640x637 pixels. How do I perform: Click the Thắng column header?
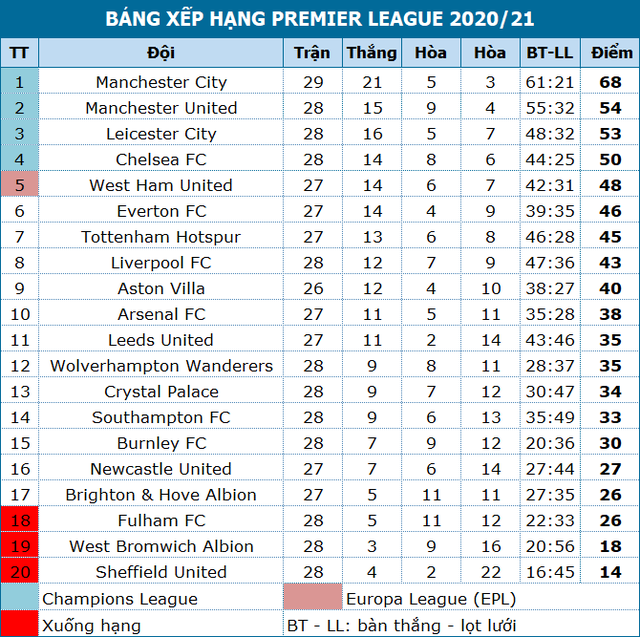tap(371, 53)
